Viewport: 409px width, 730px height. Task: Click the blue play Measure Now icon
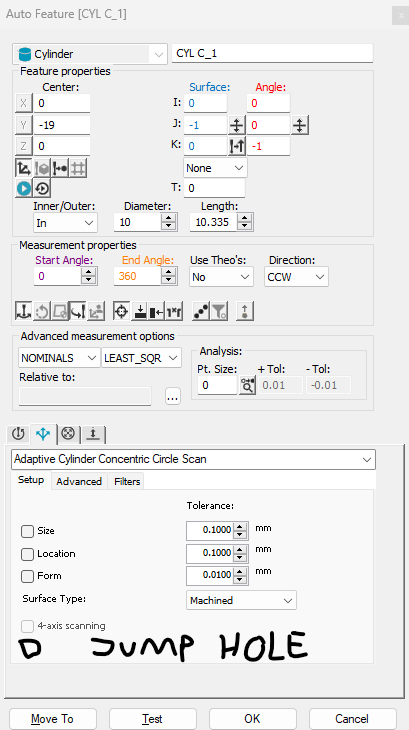(x=24, y=188)
